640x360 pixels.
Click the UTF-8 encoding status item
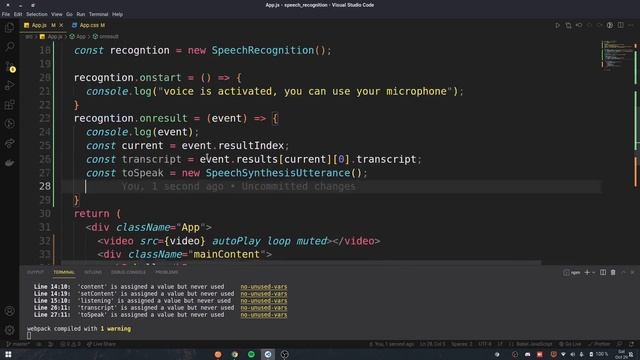pos(485,344)
